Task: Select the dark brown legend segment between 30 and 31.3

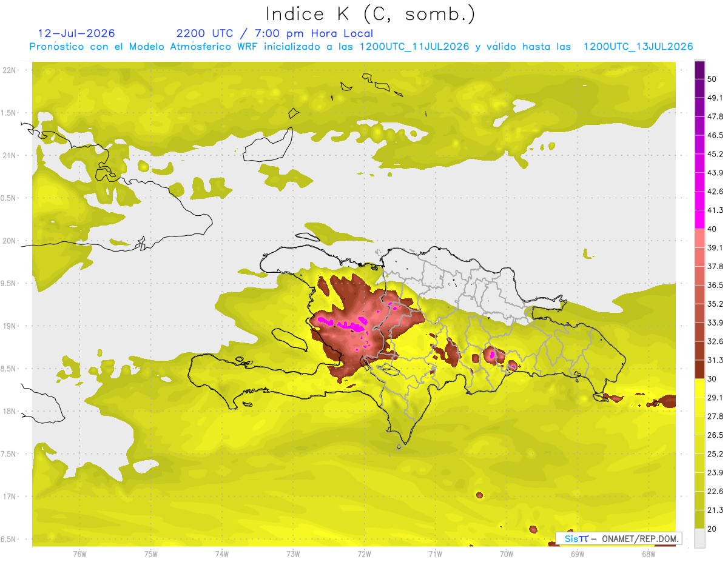Action: tap(699, 369)
